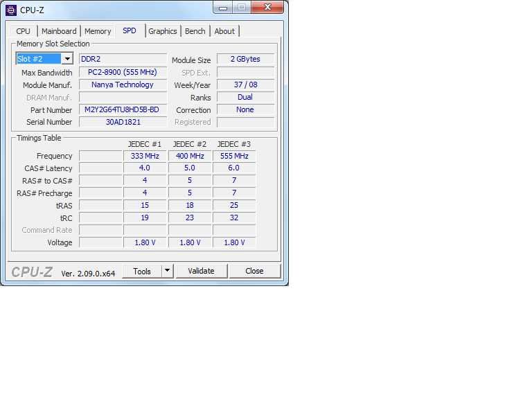Switch to the Mainboard tab

pos(59,31)
